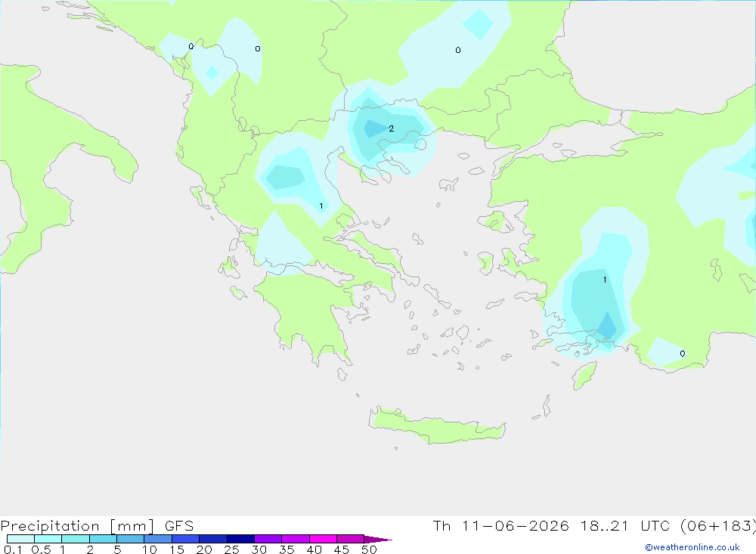Click contour label '0' near Turkey's south coast
Image resolution: width=756 pixels, height=554 pixels.
coord(682,354)
